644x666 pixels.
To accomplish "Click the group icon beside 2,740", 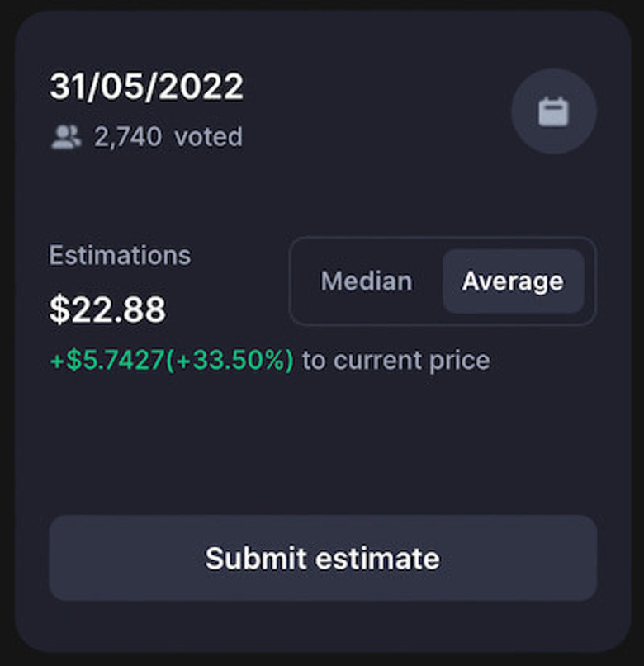I will tap(66, 137).
